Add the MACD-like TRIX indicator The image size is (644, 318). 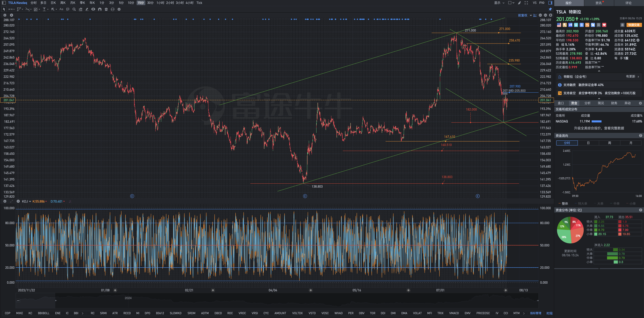tap(440, 313)
